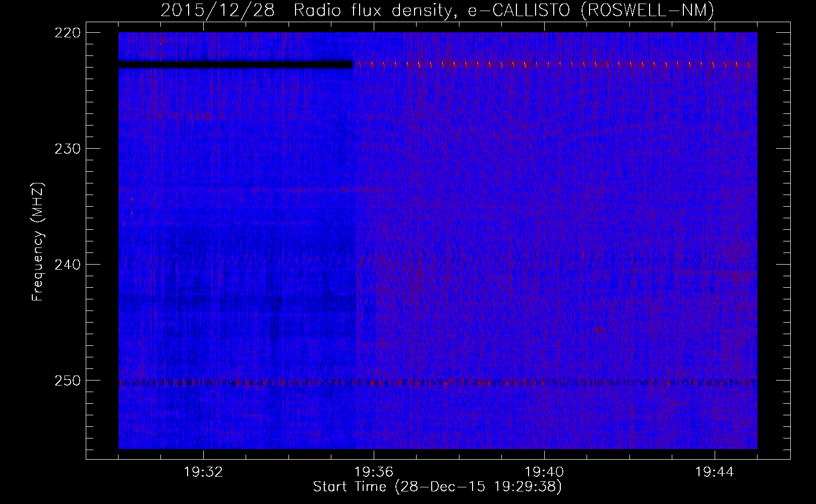This screenshot has width=816, height=504.
Task: Click the 19:32 time tick label
Action: coord(203,472)
